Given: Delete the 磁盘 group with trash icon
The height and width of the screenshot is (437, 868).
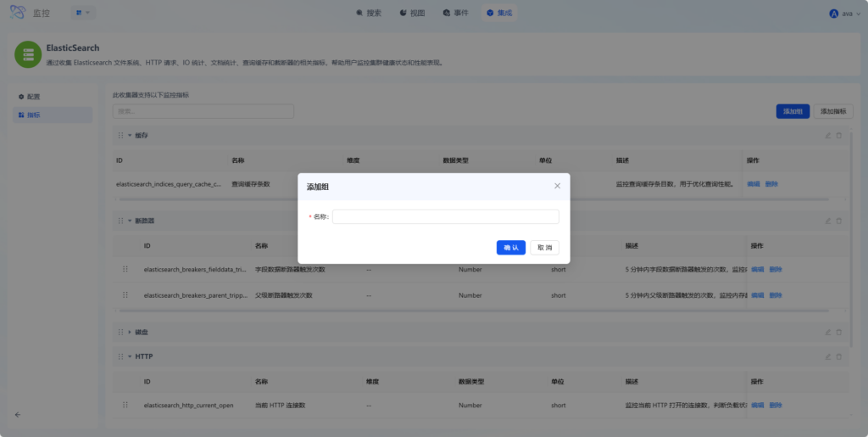Looking at the screenshot, I should click(x=838, y=333).
